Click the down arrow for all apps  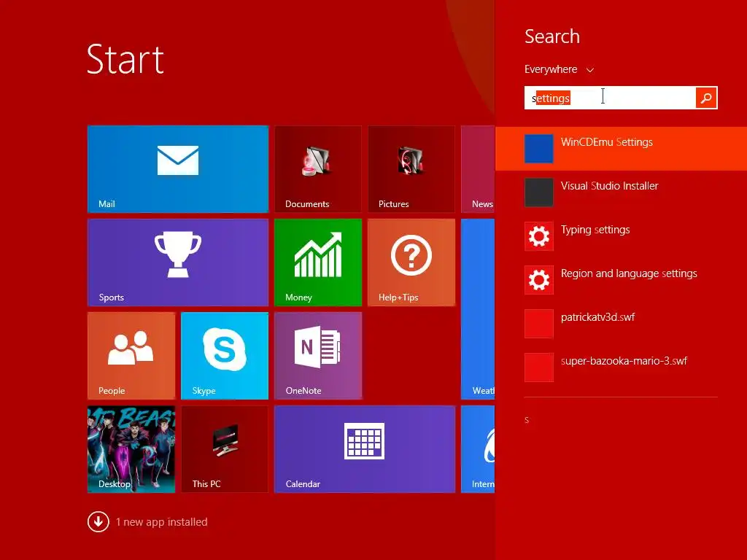(x=98, y=521)
